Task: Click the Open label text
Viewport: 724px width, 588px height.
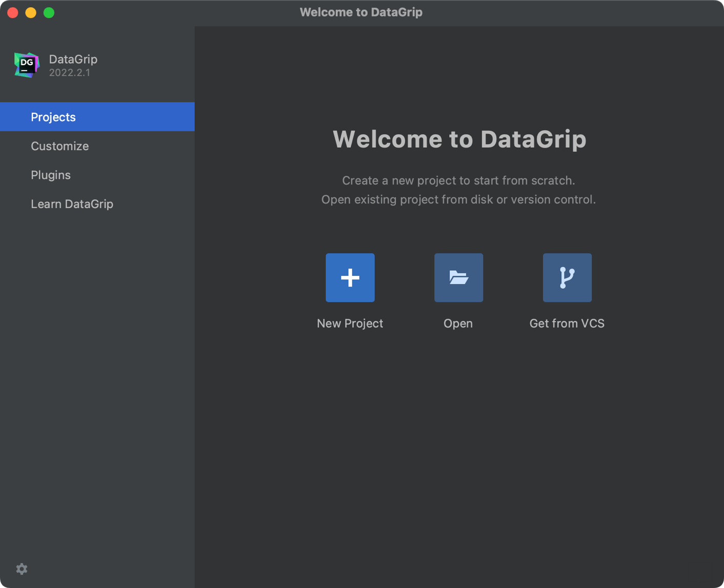Action: tap(458, 323)
